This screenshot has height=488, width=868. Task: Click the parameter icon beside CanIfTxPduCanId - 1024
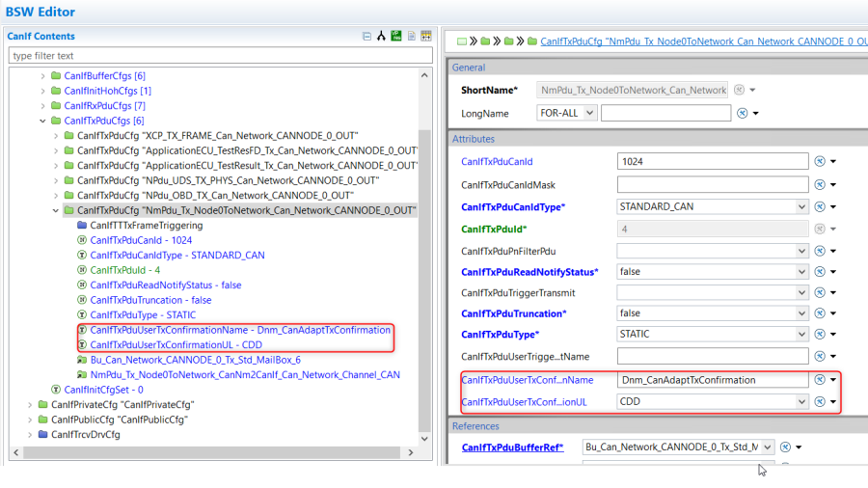tap(82, 240)
